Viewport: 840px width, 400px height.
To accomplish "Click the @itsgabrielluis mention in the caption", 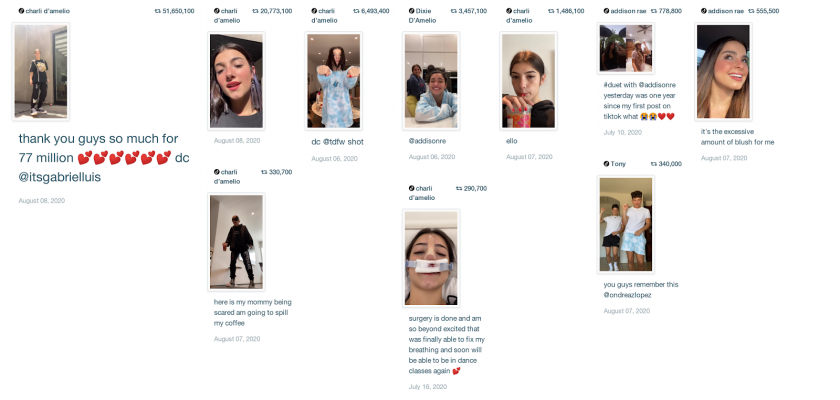I will pos(59,177).
